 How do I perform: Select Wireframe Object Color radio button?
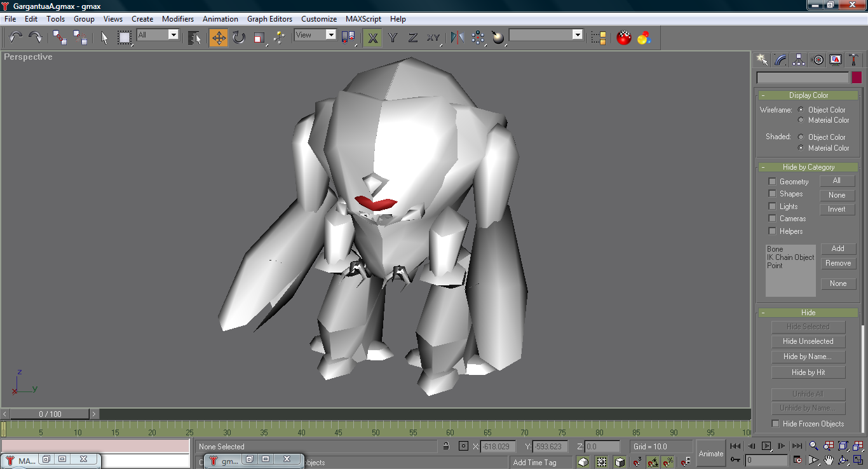801,109
